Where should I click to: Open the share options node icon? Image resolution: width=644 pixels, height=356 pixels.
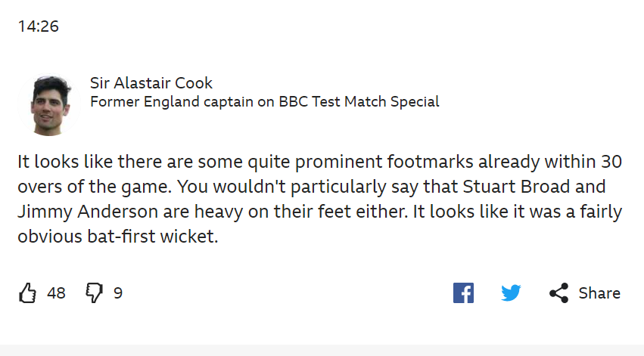tap(559, 293)
